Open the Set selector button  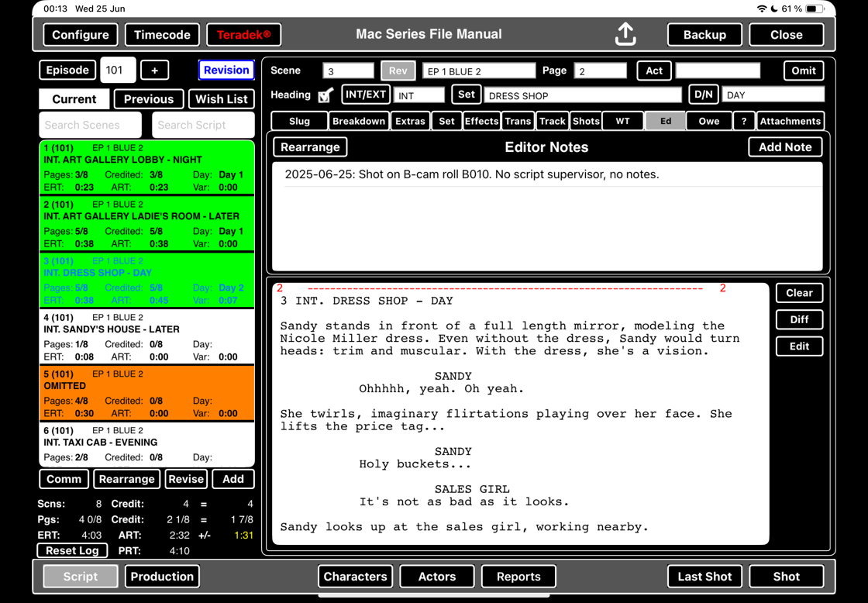[466, 95]
